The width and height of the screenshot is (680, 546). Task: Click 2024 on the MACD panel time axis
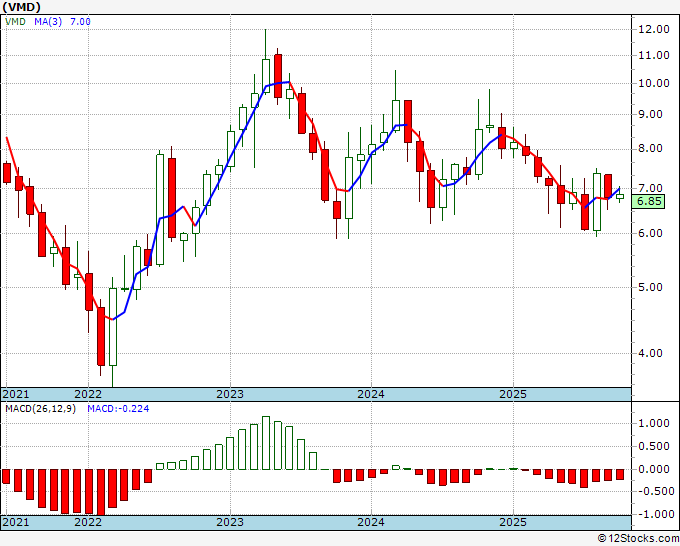coord(371,522)
